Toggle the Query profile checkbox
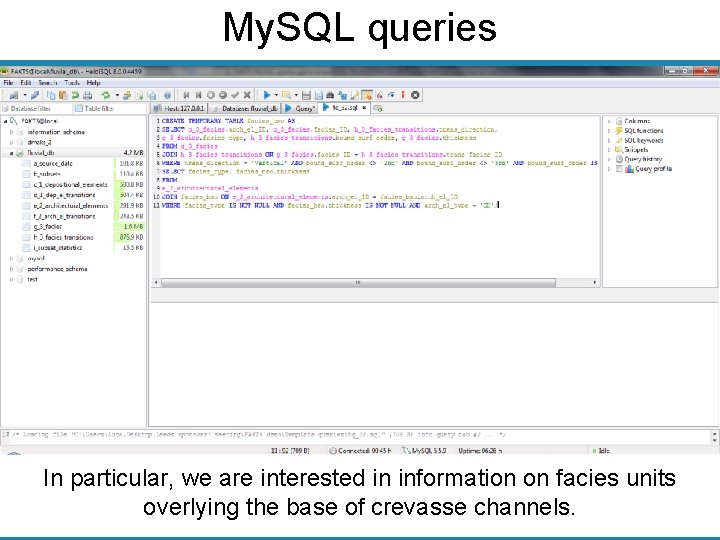Screen dimensions: 720x540 (x=619, y=169)
